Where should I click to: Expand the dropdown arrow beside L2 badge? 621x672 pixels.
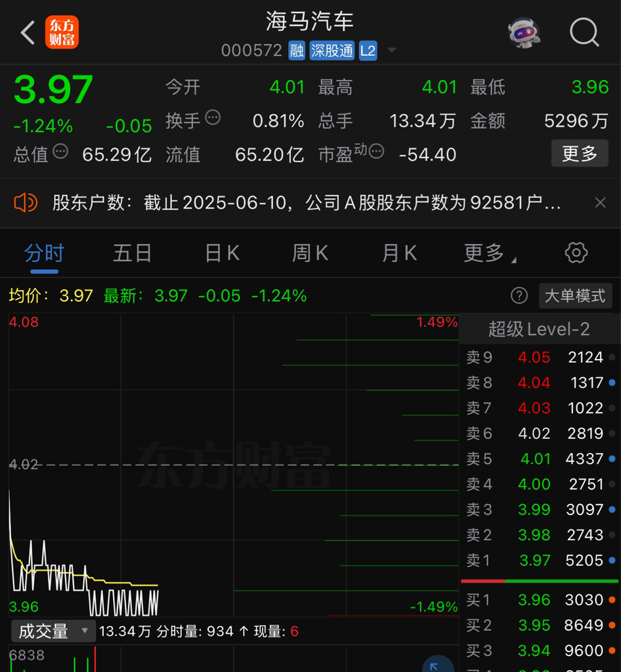(x=391, y=51)
